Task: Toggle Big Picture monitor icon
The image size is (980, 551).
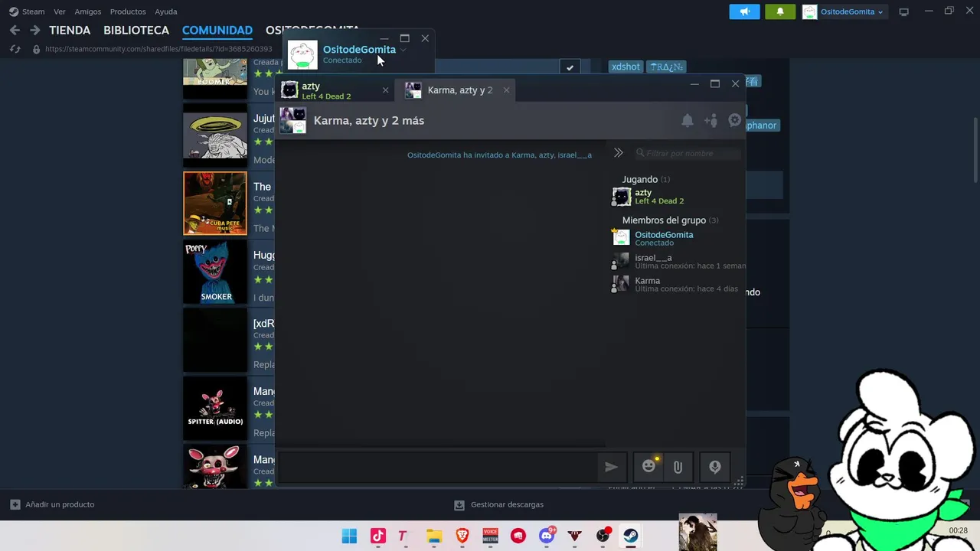Action: click(903, 11)
